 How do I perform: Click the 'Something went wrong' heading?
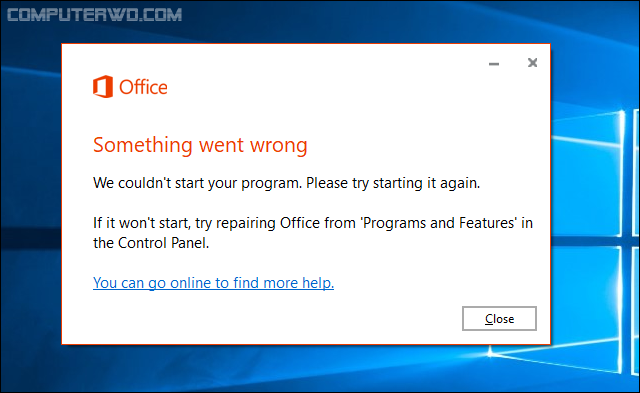pos(200,145)
